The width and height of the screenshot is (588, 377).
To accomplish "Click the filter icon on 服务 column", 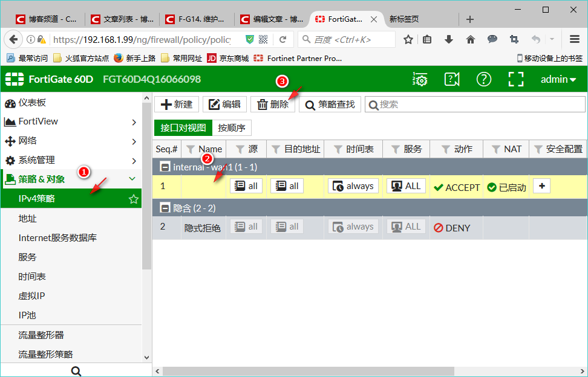I will tap(395, 149).
